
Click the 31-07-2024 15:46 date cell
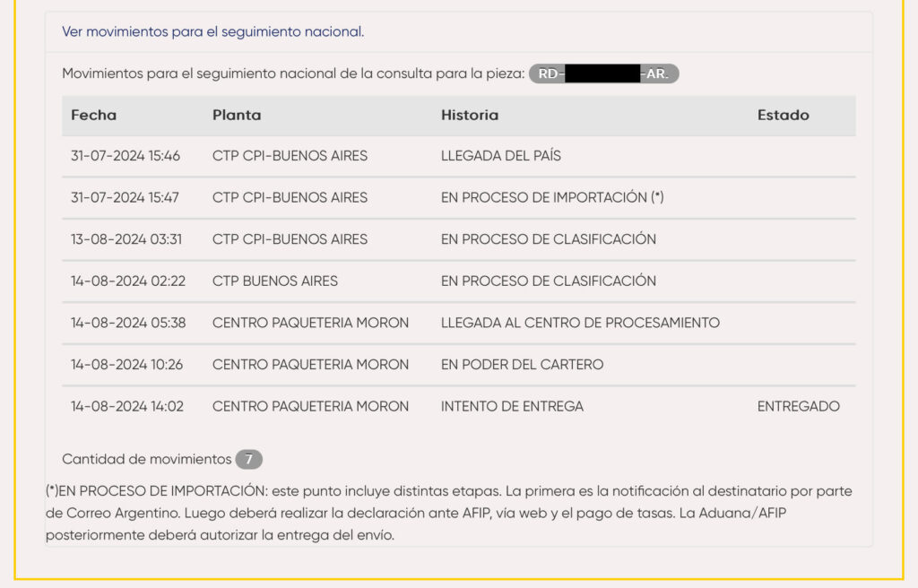pos(126,156)
